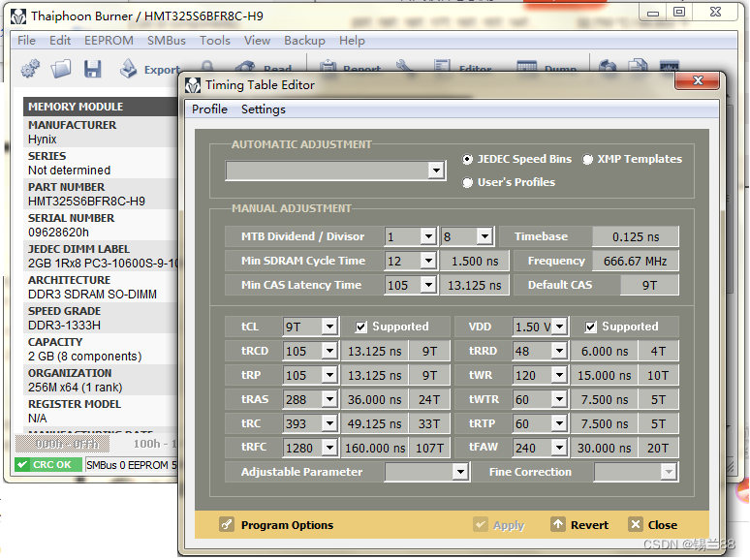Open the Help menu

pyautogui.click(x=352, y=41)
